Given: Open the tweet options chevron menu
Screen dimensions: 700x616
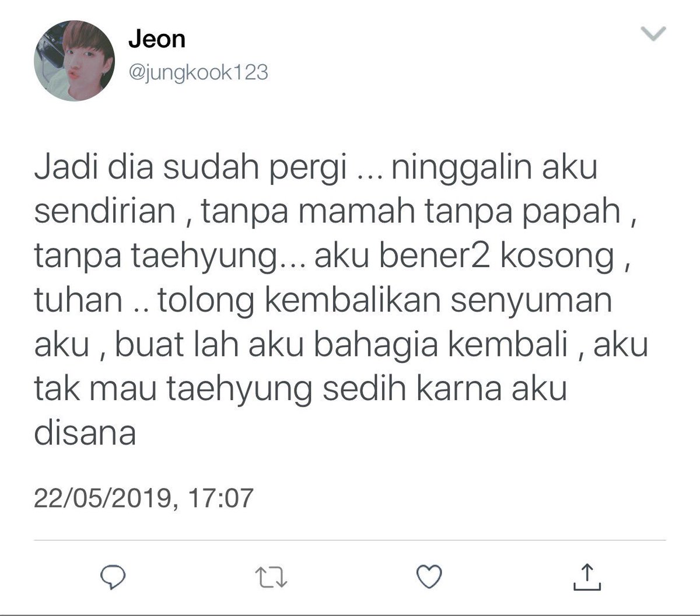Looking at the screenshot, I should [x=653, y=34].
